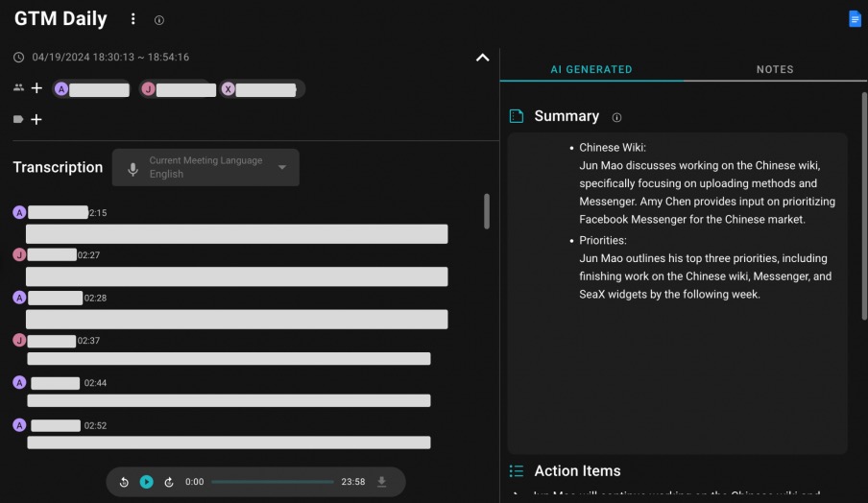This screenshot has width=868, height=503.
Task: Switch to the Notes tab
Action: (774, 69)
